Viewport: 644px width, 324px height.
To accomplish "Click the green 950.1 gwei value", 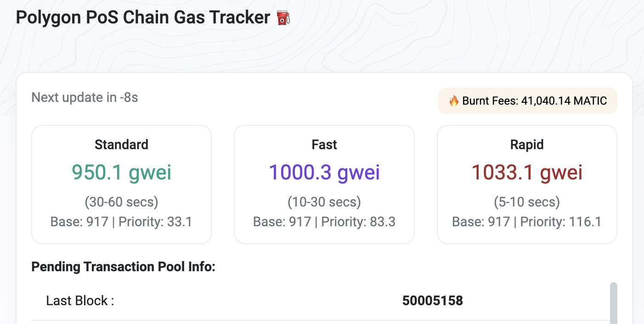I will click(x=121, y=172).
